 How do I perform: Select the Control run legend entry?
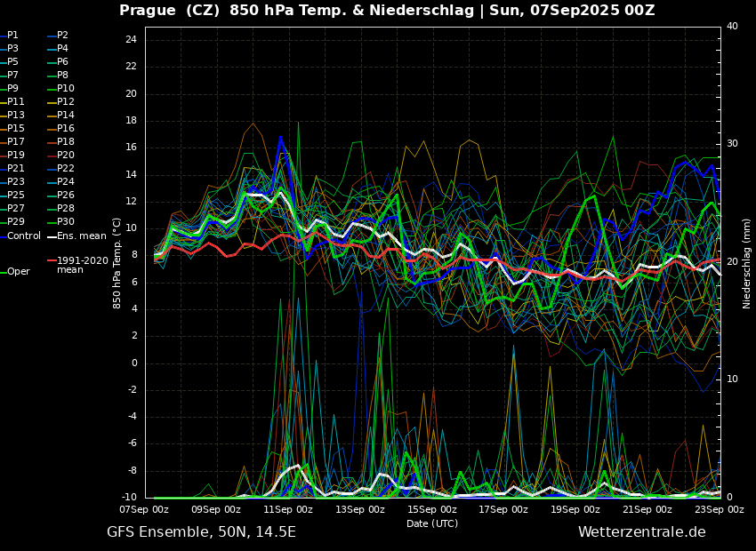pyautogui.click(x=23, y=236)
